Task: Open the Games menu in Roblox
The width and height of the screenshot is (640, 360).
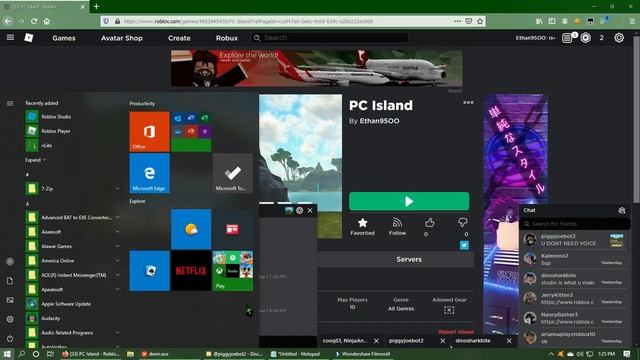Action: (64, 38)
